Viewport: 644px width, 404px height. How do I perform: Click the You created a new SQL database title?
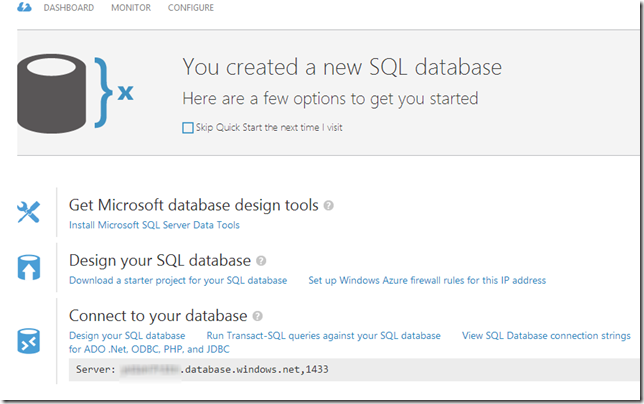point(342,67)
